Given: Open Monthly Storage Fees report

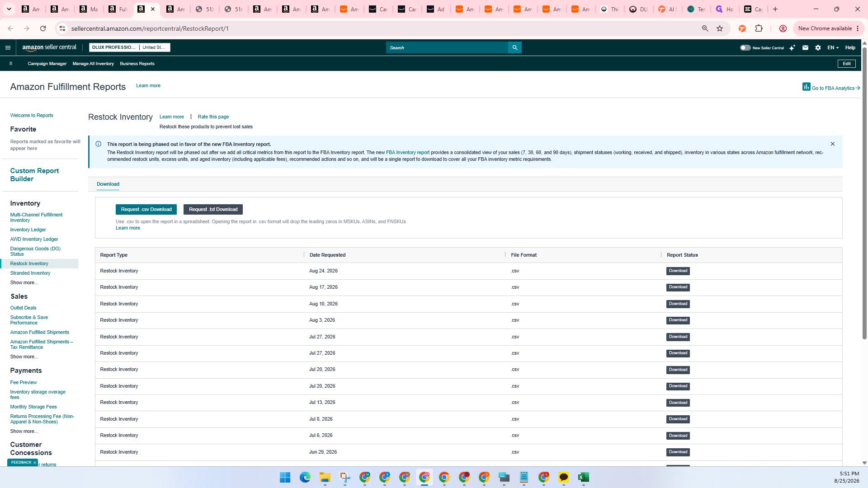Looking at the screenshot, I should pyautogui.click(x=33, y=407).
